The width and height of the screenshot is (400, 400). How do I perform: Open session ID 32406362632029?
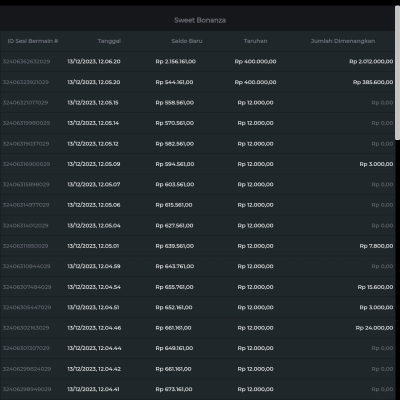point(26,62)
